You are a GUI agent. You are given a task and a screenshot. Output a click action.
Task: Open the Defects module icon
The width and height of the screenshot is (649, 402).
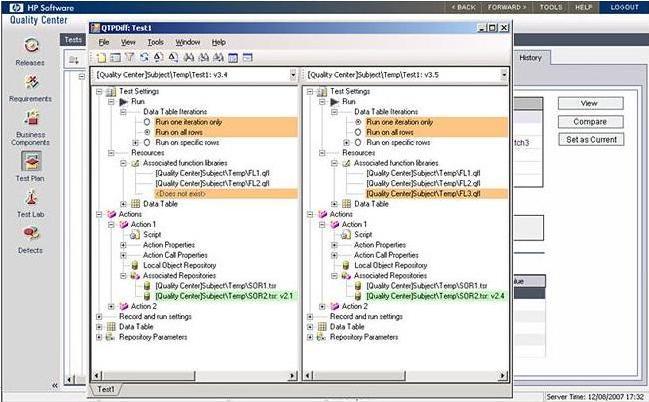31,234
